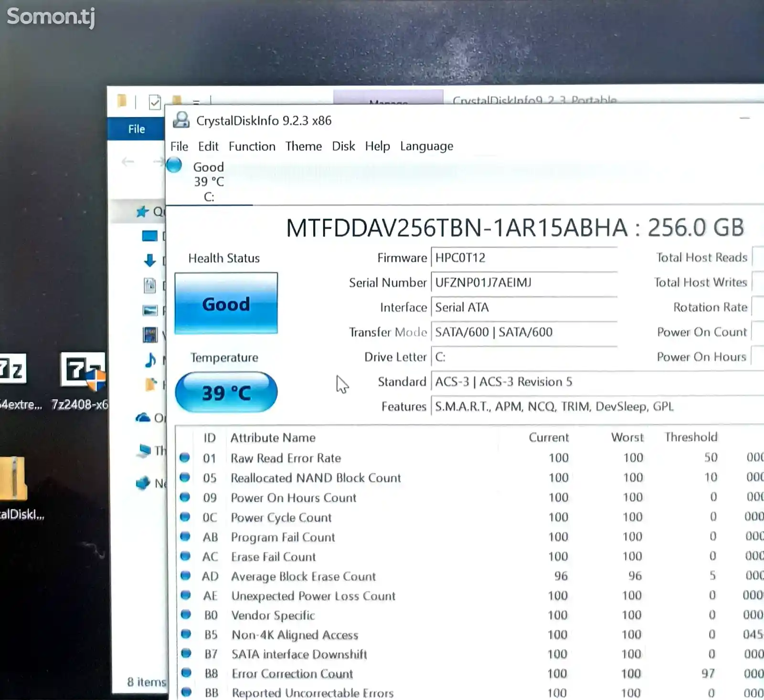Click the Desktop icon in Explorer sidebar
Screen dimensions: 764x700
tap(149, 236)
